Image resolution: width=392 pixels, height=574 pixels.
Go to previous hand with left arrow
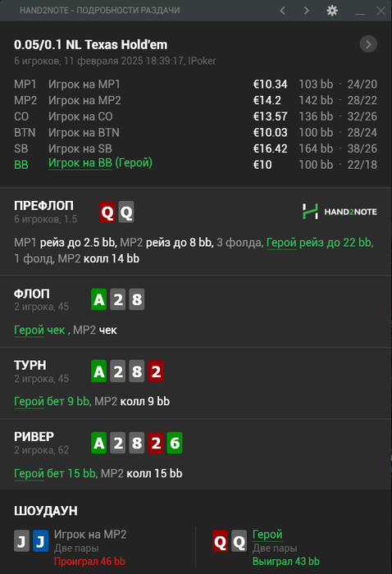tap(283, 11)
